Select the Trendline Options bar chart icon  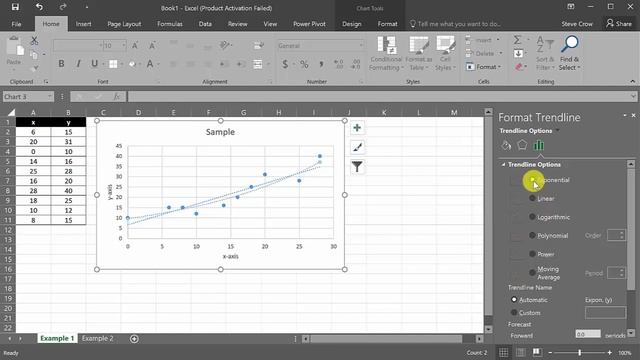click(x=539, y=145)
